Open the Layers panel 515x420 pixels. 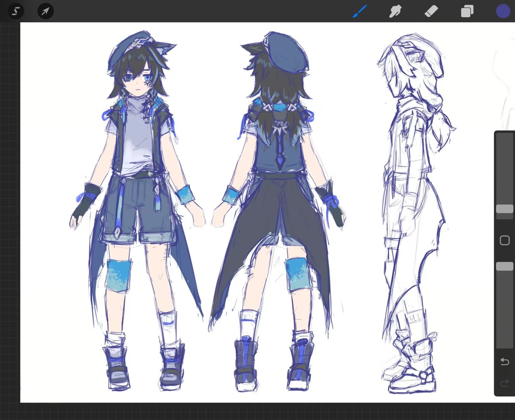pos(467,11)
